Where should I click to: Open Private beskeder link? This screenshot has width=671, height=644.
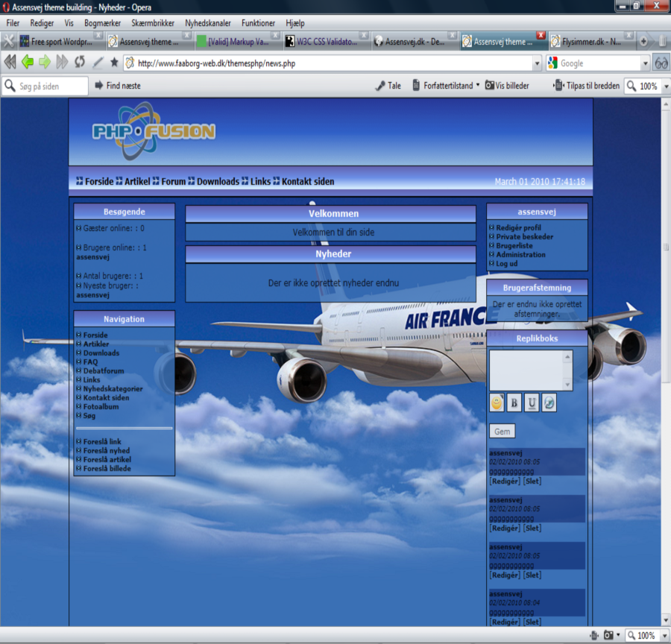coord(525,236)
